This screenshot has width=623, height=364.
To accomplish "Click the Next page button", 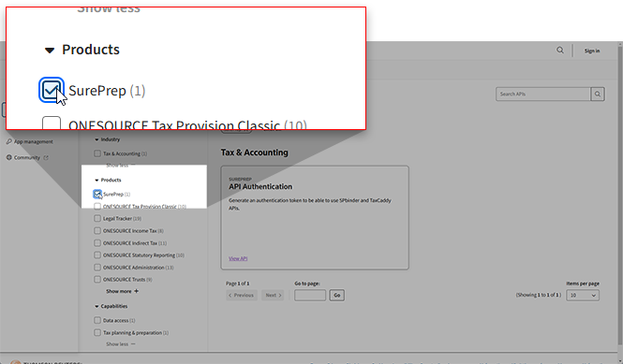I will [x=273, y=296].
